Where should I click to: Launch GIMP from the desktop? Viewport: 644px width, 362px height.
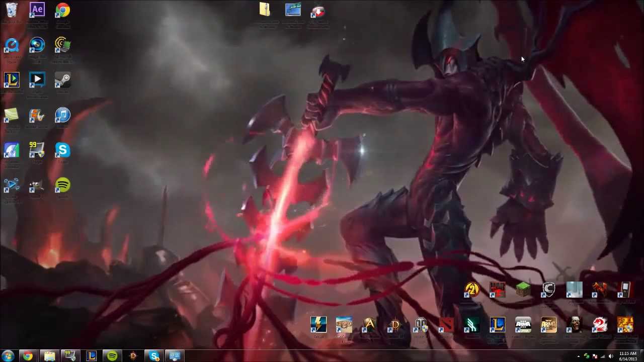pyautogui.click(x=37, y=186)
